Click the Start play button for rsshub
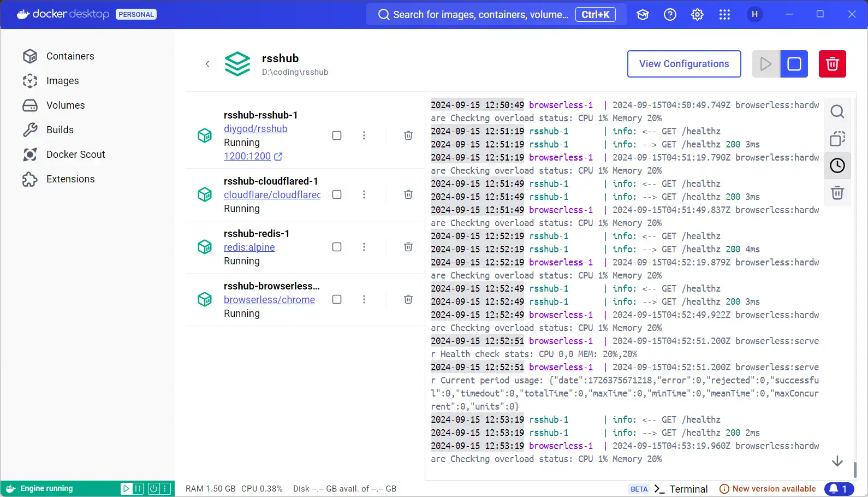This screenshot has height=497, width=868. [x=766, y=64]
